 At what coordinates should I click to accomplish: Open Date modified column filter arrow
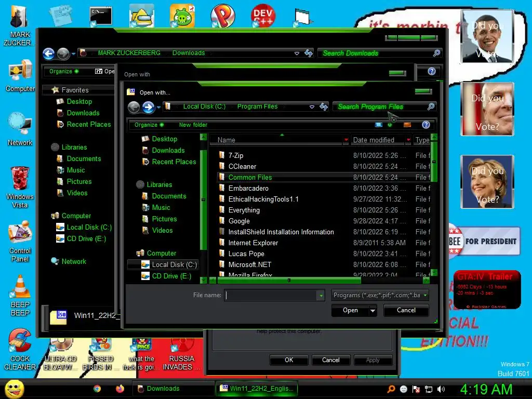point(408,140)
